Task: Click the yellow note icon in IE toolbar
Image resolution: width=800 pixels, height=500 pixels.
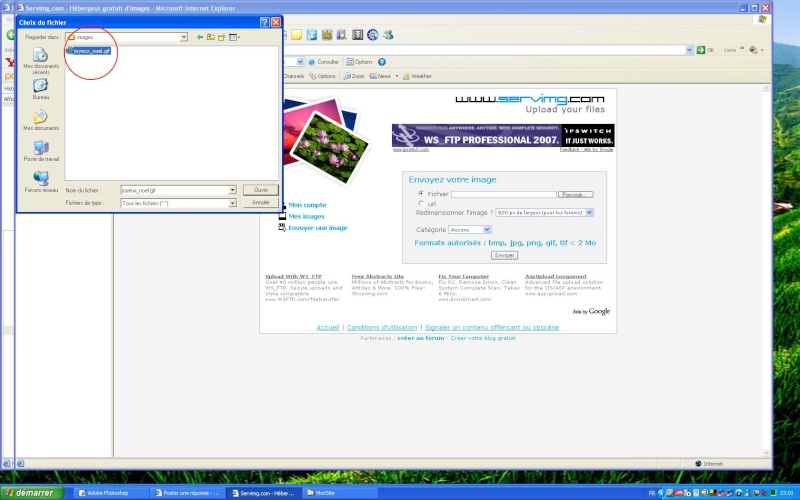Action: tap(296, 35)
